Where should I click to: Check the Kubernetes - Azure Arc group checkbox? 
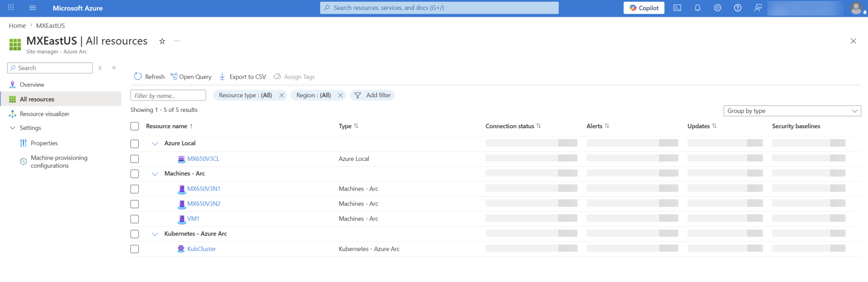[135, 234]
